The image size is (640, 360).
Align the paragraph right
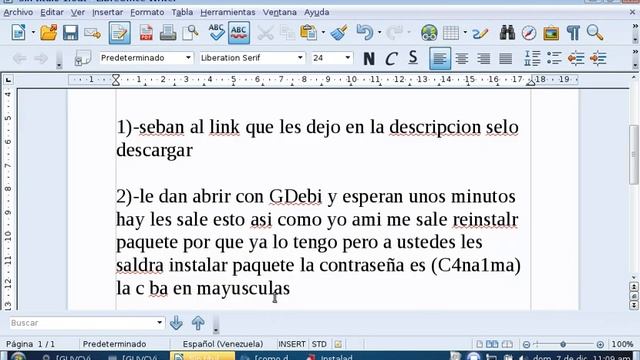[x=484, y=58]
